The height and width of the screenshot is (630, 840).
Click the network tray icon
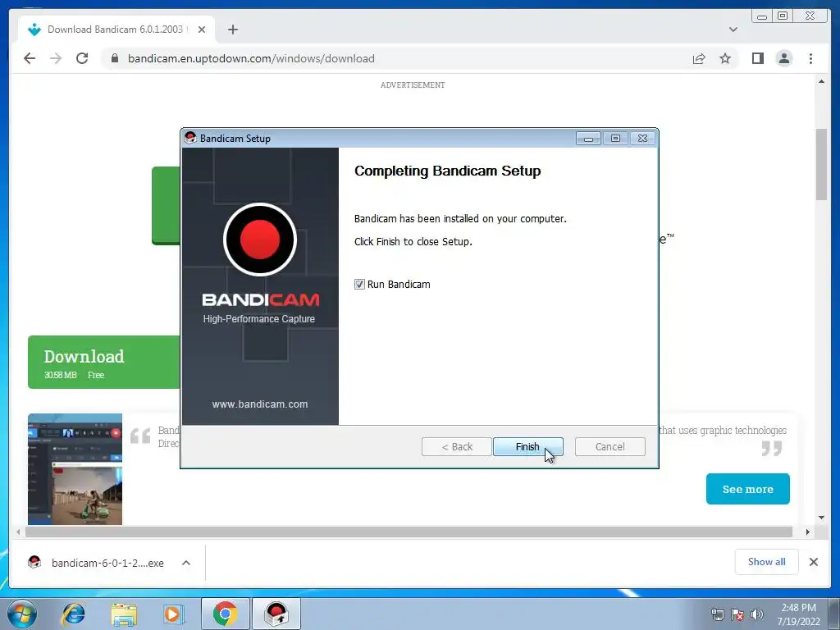click(717, 614)
